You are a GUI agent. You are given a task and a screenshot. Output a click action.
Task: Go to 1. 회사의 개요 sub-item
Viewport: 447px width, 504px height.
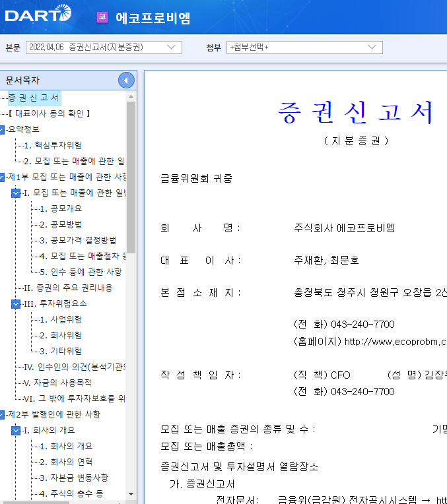click(66, 446)
